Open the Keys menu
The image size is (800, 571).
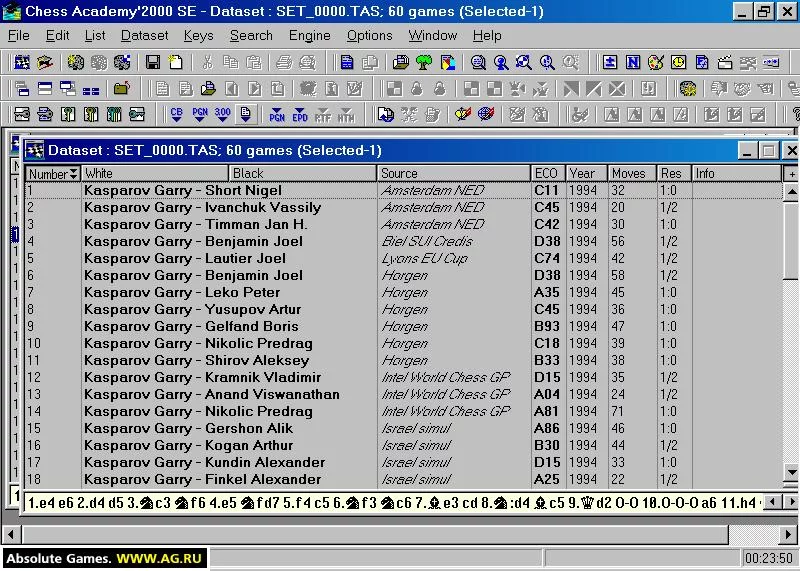[198, 35]
